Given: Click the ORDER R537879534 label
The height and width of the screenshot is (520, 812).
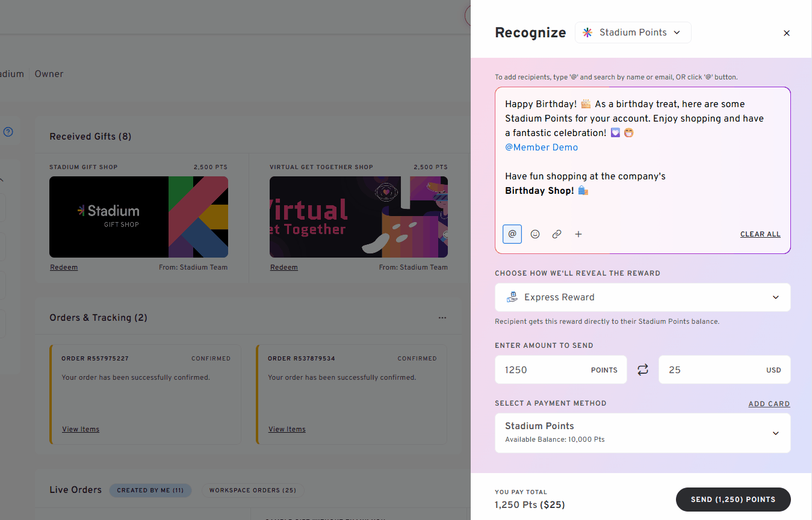Looking at the screenshot, I should tap(302, 359).
